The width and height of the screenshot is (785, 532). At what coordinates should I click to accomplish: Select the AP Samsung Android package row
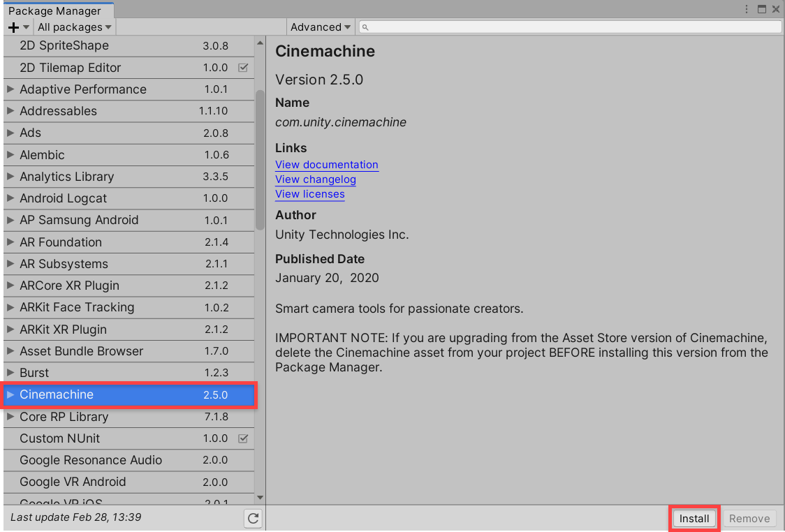pos(129,220)
